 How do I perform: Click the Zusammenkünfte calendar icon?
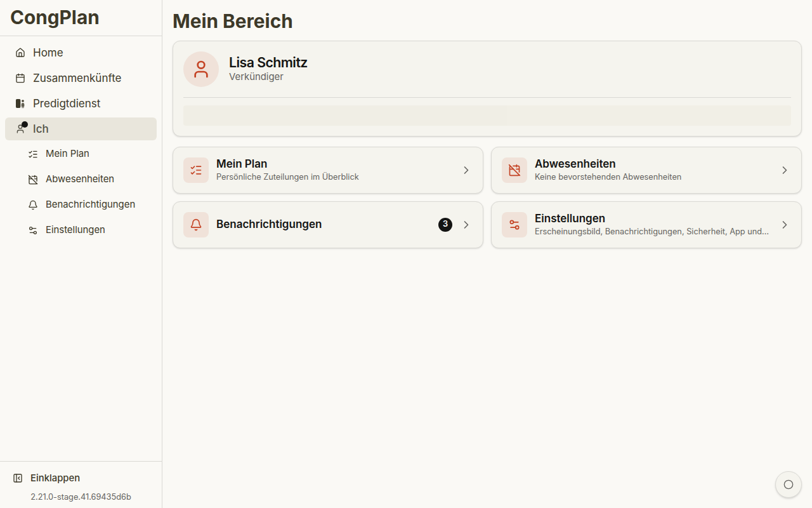coord(20,78)
